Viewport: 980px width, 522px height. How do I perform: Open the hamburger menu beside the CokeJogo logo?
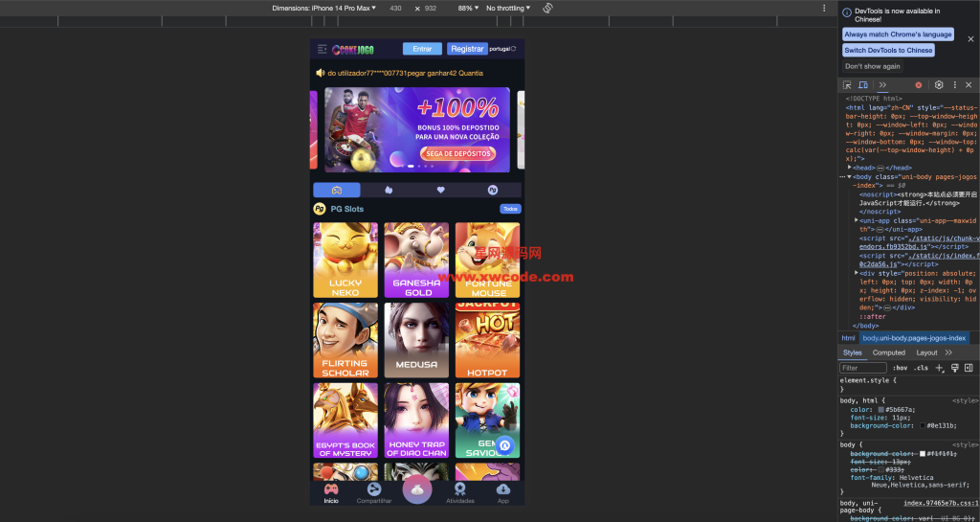323,49
